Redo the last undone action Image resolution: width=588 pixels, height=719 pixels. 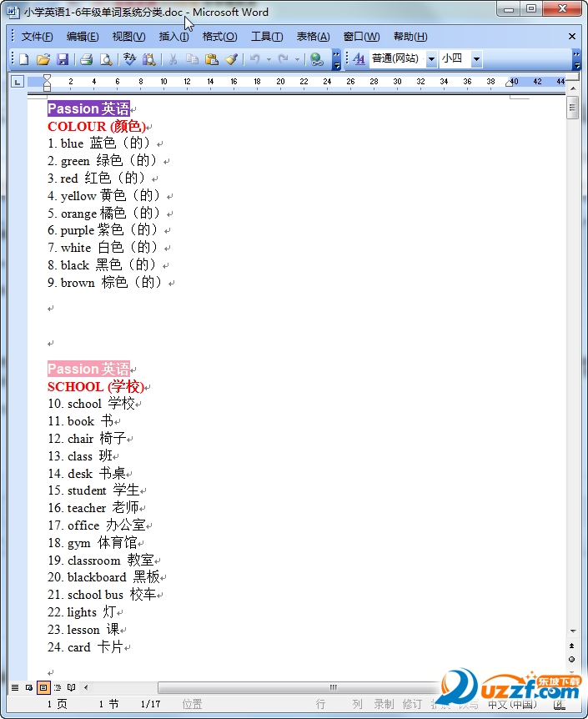(284, 59)
